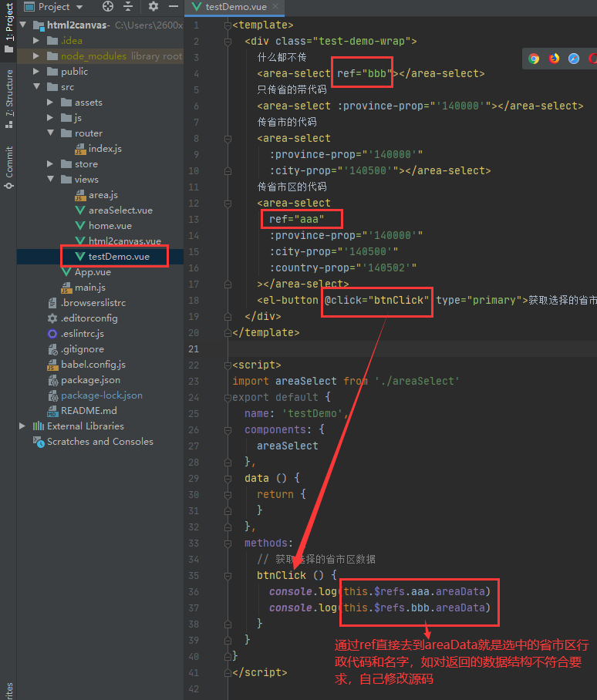Open the Structure side tab

coord(9,98)
